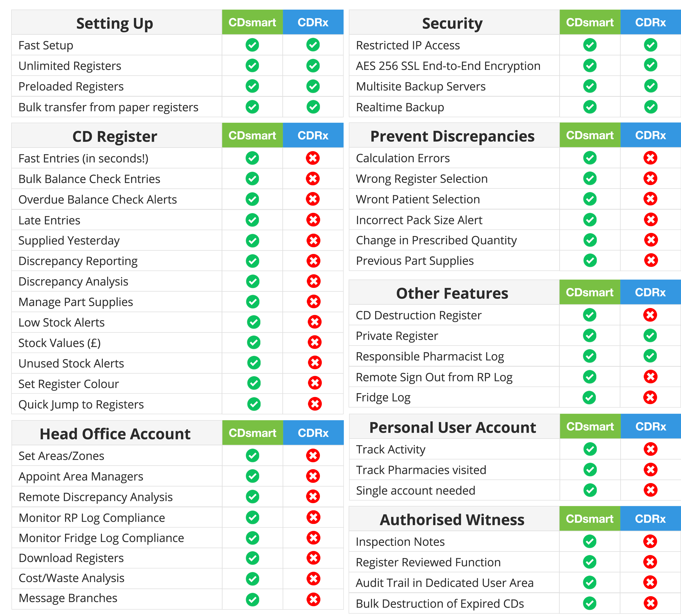The image size is (681, 616).
Task: Click the CDsmart check for Fridge Log
Action: [589, 397]
